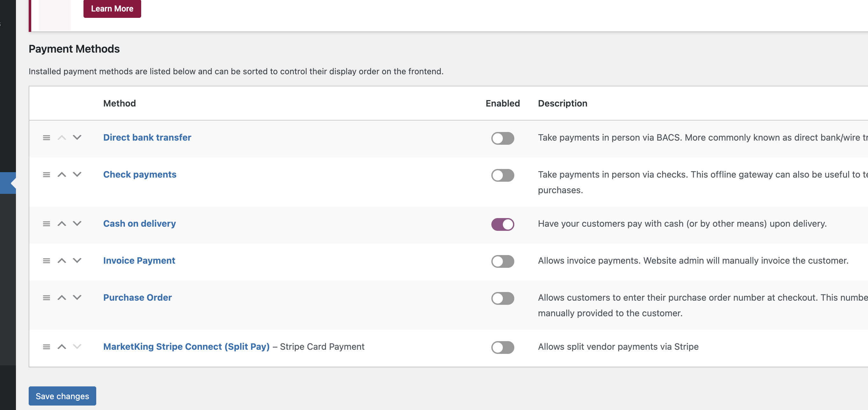This screenshot has width=868, height=410.
Task: Move Cash on delivery up one row
Action: coord(62,224)
